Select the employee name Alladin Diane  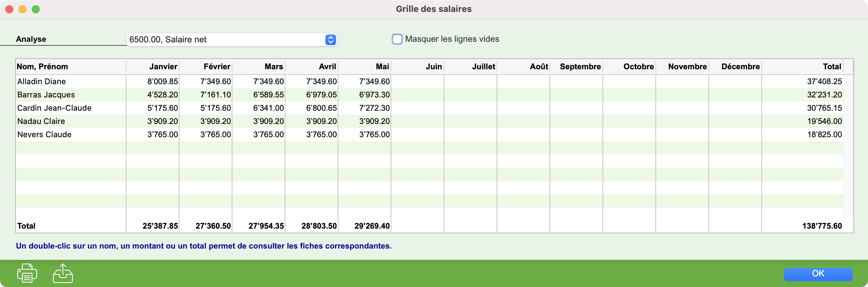click(41, 81)
